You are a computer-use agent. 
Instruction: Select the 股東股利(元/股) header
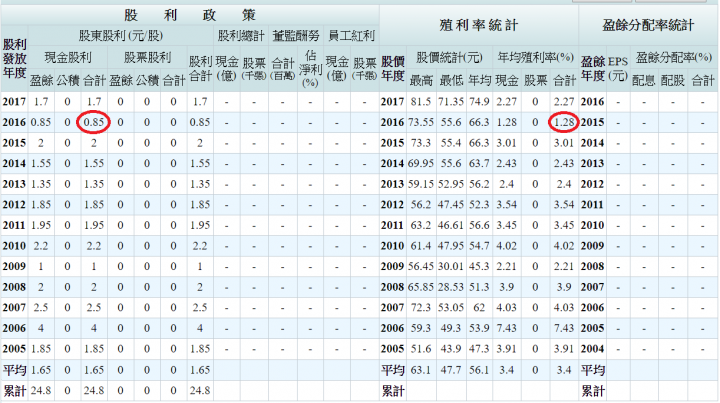click(121, 35)
